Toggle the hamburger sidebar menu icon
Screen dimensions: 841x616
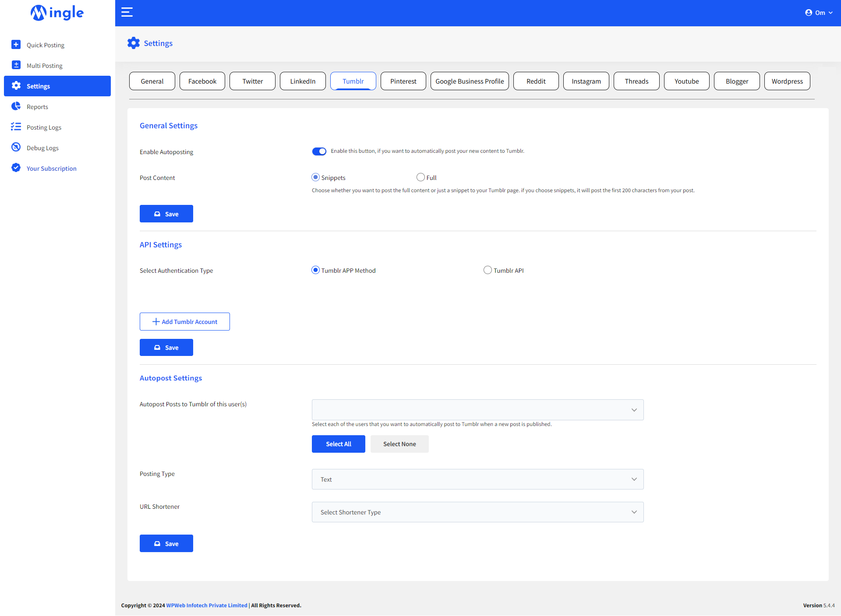(127, 12)
